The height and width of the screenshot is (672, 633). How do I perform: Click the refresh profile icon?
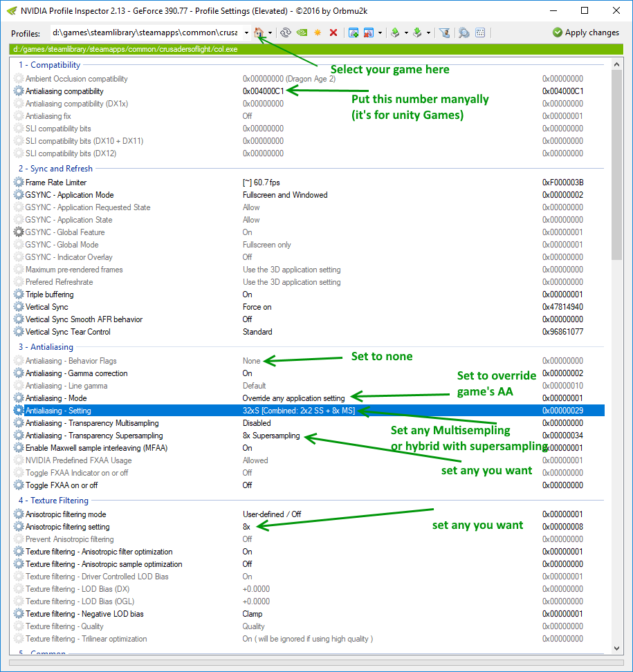(x=285, y=32)
